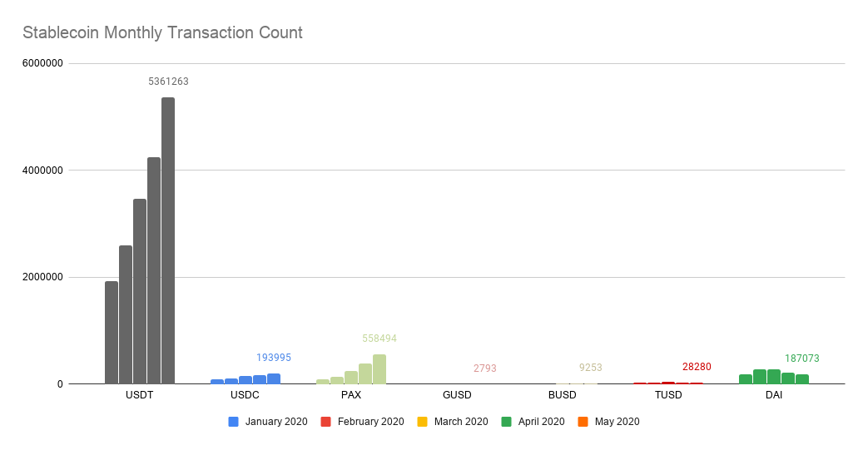Viewport: 868px width, 450px height.
Task: Click the USDC axis label
Action: 245,395
